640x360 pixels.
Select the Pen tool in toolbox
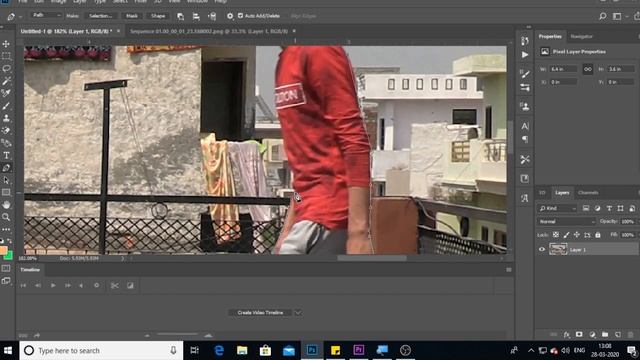tap(6, 168)
